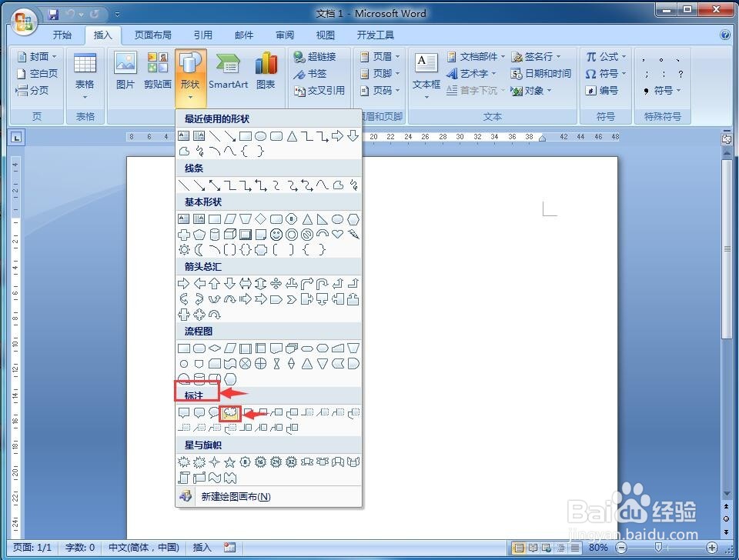Click macro recording status bar icon

[229, 547]
